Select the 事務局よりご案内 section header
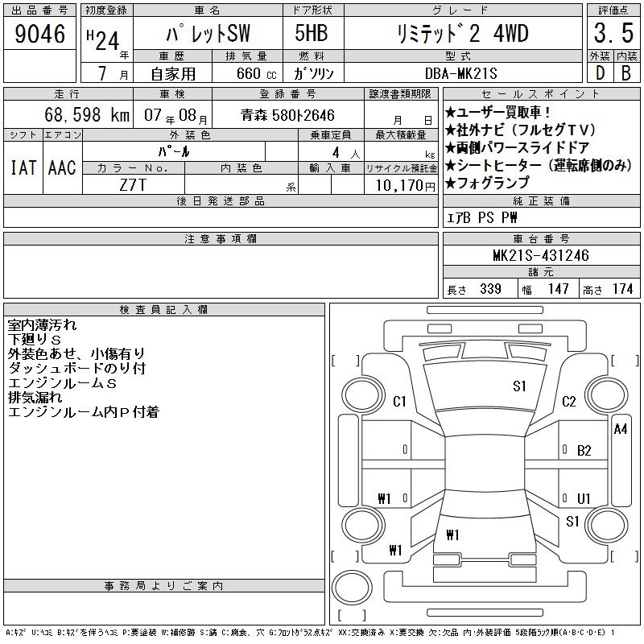Image resolution: width=644 pixels, height=644 pixels. point(164,586)
